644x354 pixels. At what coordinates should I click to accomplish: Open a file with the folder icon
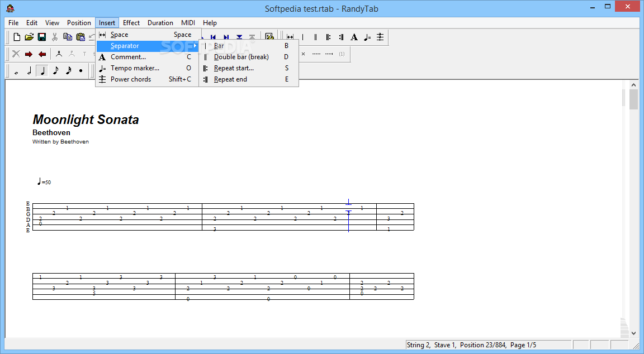(29, 37)
